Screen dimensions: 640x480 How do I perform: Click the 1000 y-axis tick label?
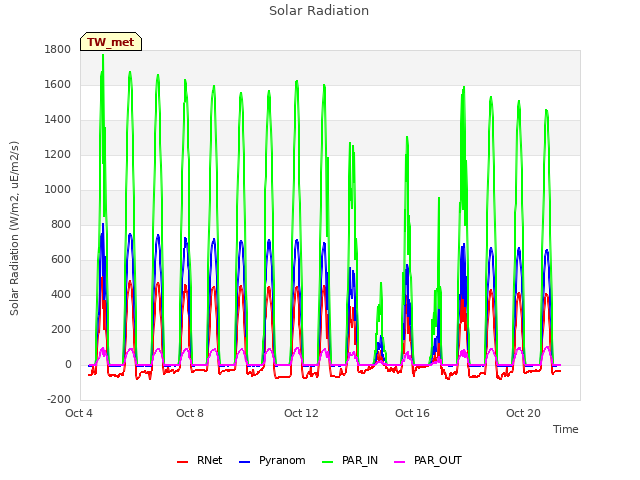(58, 189)
